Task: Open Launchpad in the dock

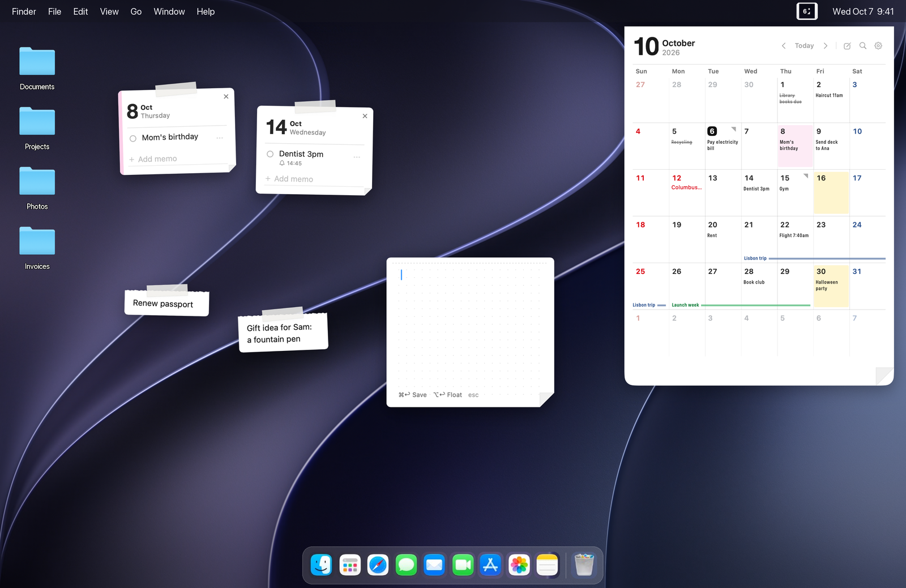Action: pyautogui.click(x=350, y=565)
